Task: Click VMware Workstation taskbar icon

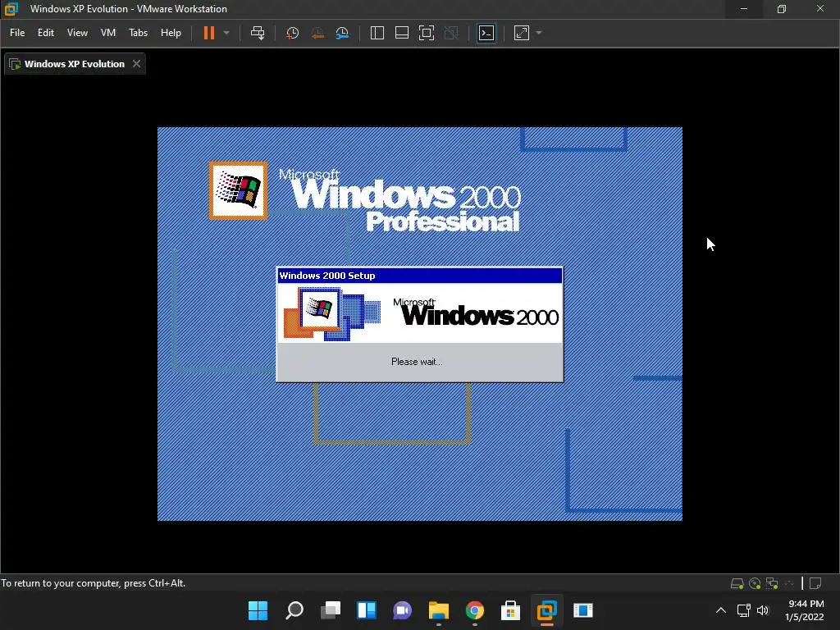Action: pos(547,610)
